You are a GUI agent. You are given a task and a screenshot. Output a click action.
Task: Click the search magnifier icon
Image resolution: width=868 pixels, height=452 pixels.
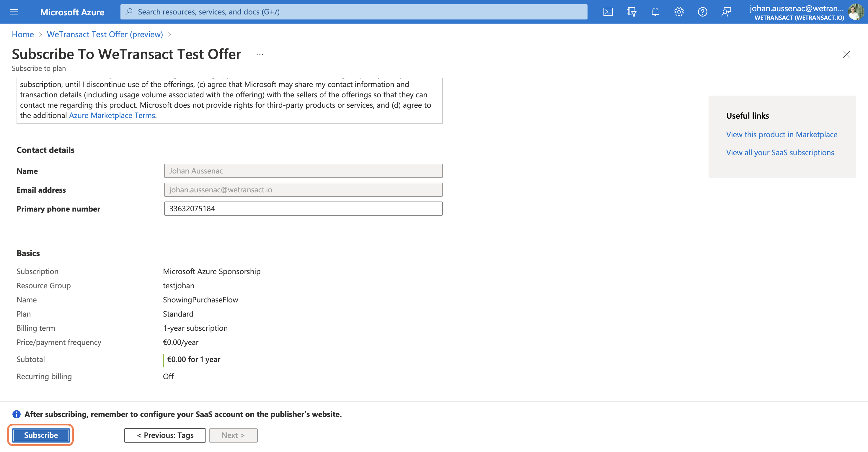(x=129, y=12)
